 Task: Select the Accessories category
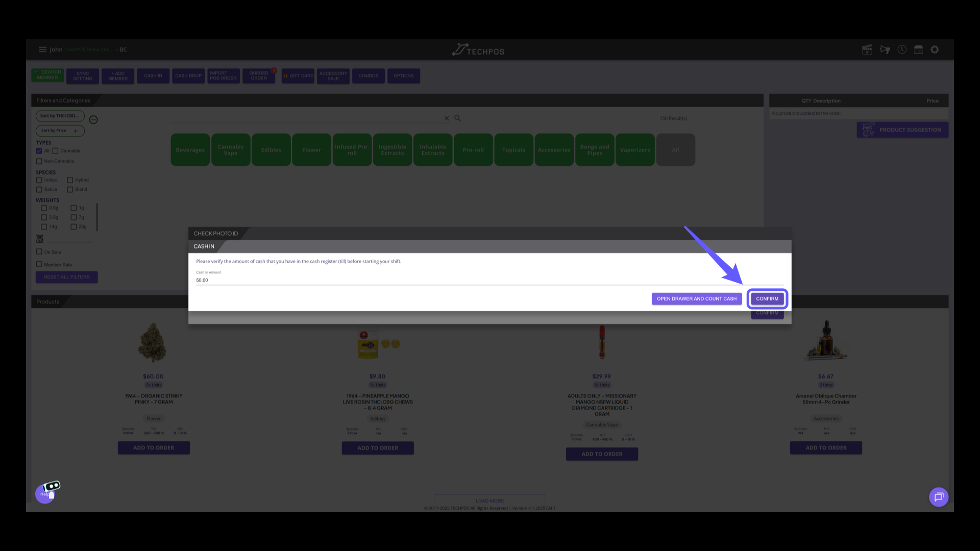554,150
